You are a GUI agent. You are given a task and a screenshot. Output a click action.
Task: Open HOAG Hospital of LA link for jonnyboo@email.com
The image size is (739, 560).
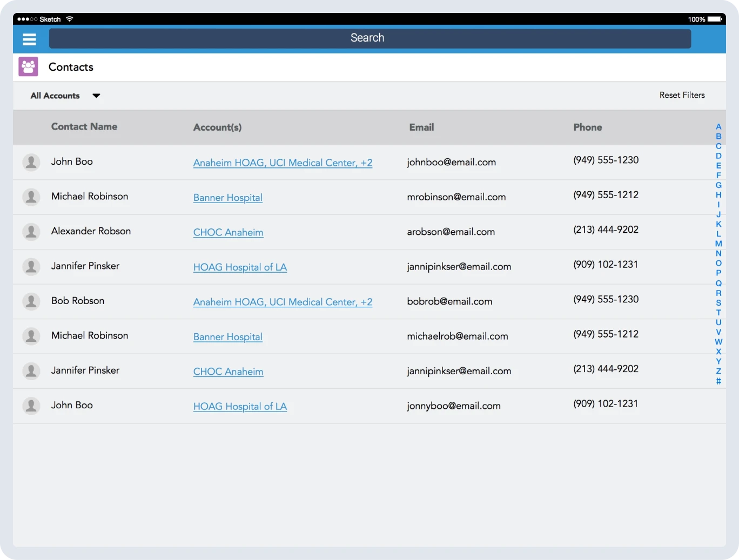pyautogui.click(x=240, y=407)
